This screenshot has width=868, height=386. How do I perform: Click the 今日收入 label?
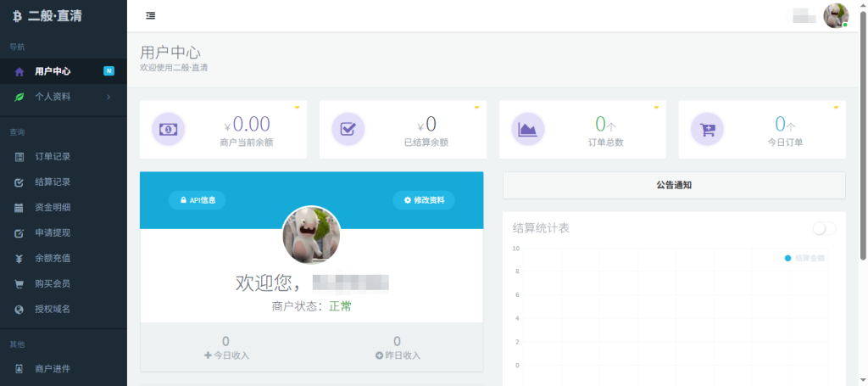231,355
